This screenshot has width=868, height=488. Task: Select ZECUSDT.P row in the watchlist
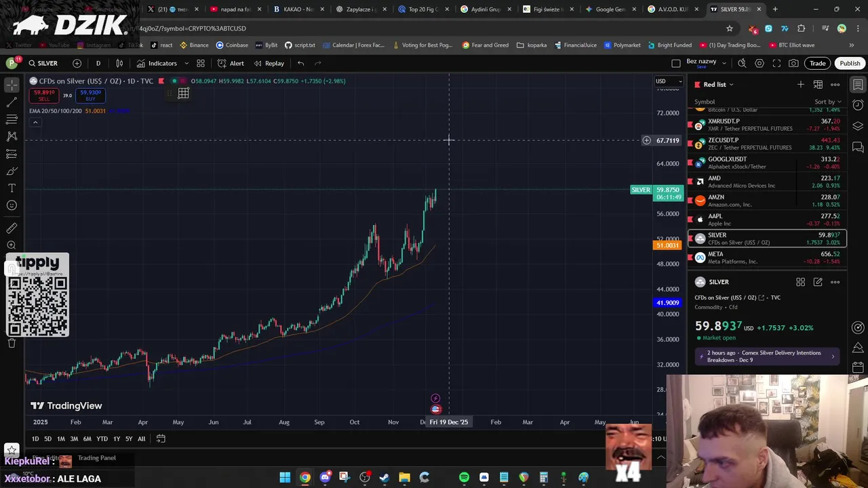click(x=767, y=144)
